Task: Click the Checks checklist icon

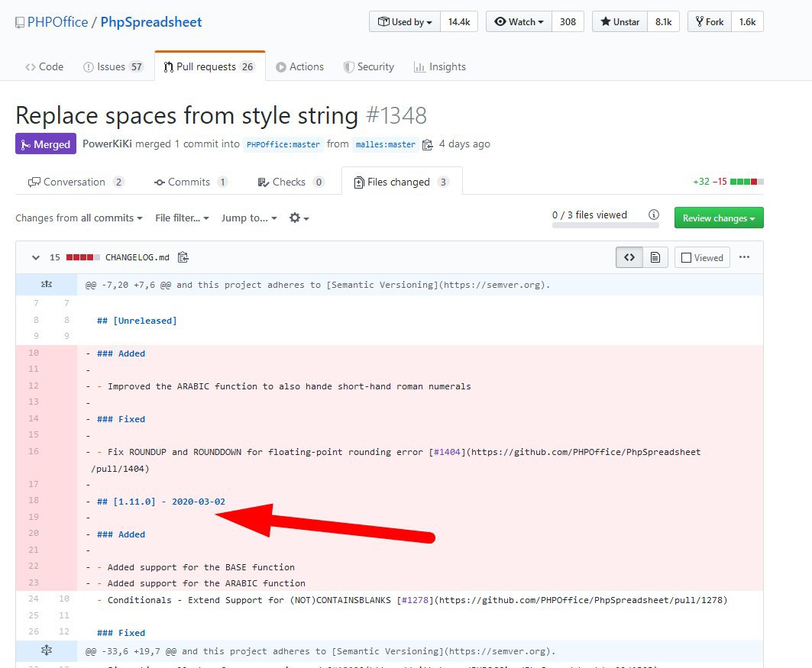Action: 263,182
